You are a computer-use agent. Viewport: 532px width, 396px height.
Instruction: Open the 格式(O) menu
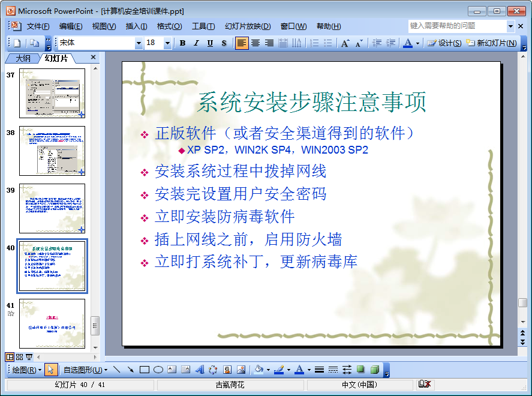pos(169,26)
